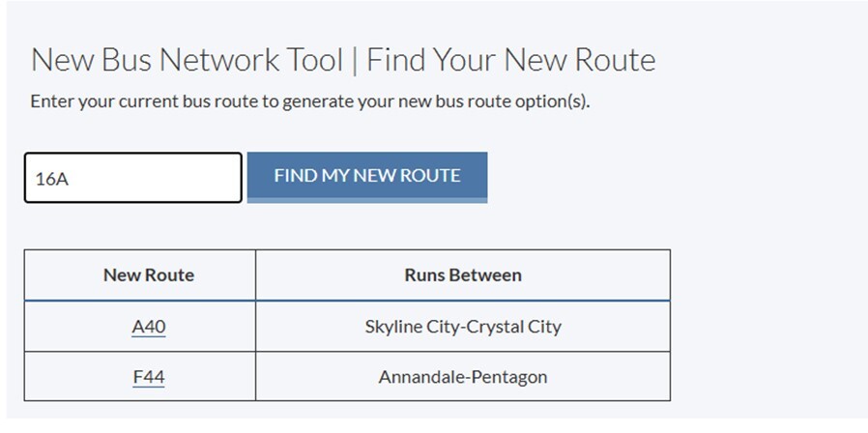Click "Crystal City" in the A40 row
The width and height of the screenshot is (868, 433).
[x=514, y=327]
